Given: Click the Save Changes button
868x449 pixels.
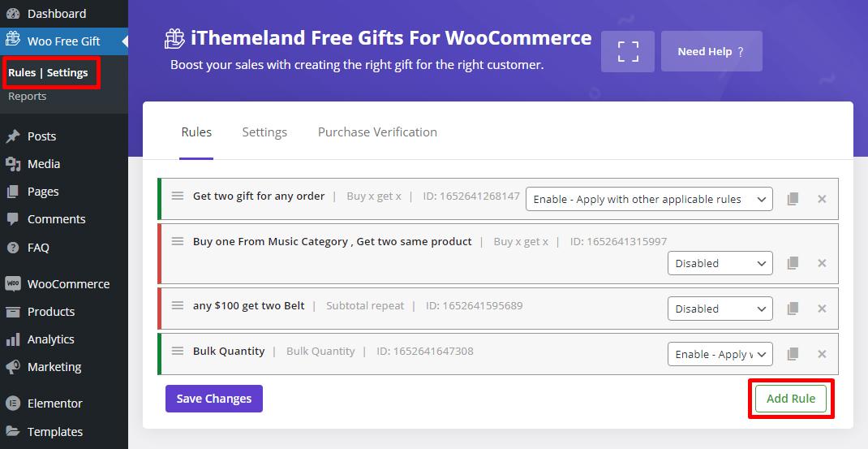Looking at the screenshot, I should pyautogui.click(x=214, y=399).
